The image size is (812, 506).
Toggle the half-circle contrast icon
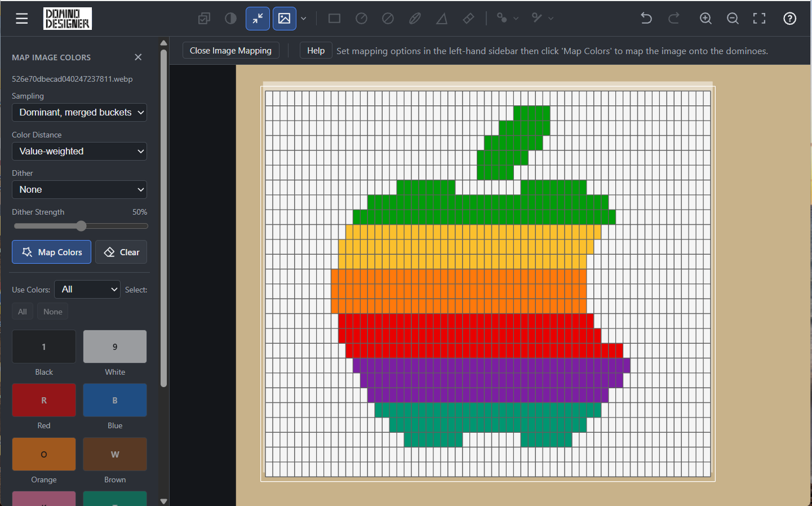point(230,19)
